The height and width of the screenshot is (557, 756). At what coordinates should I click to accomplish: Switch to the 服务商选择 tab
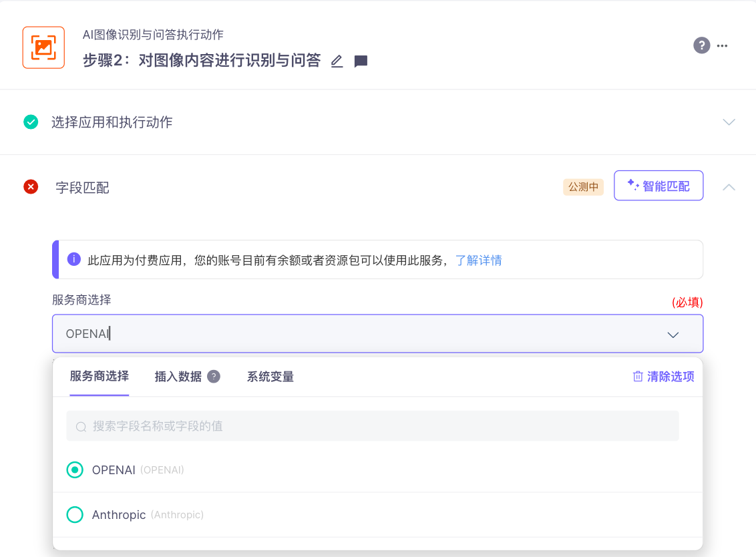point(100,377)
